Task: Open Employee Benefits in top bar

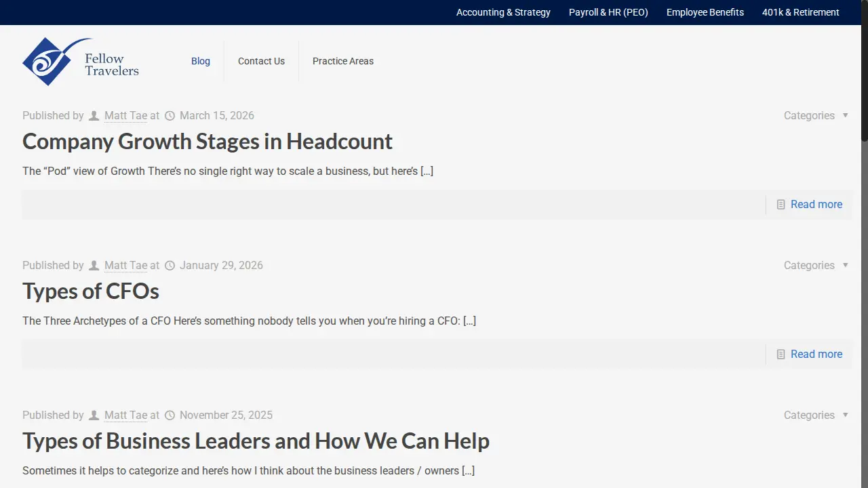Action: pyautogui.click(x=705, y=12)
